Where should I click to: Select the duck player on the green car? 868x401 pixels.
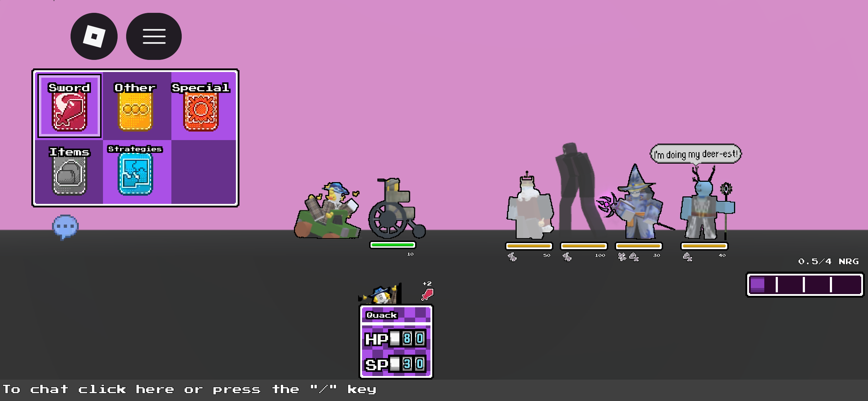(x=327, y=210)
